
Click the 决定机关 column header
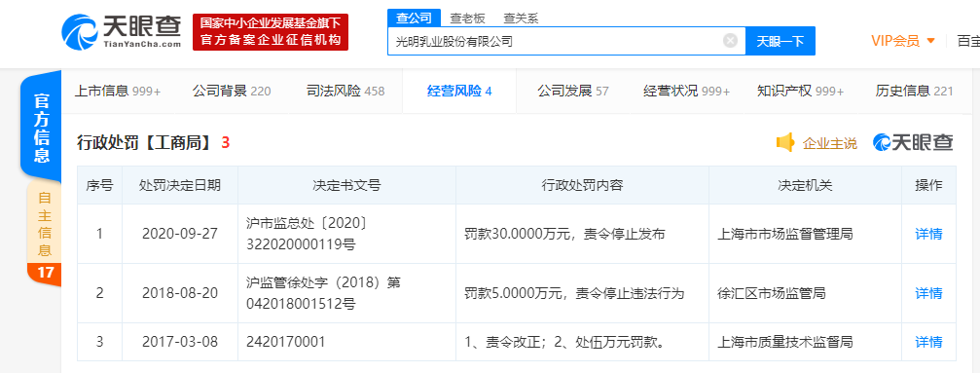tap(805, 185)
